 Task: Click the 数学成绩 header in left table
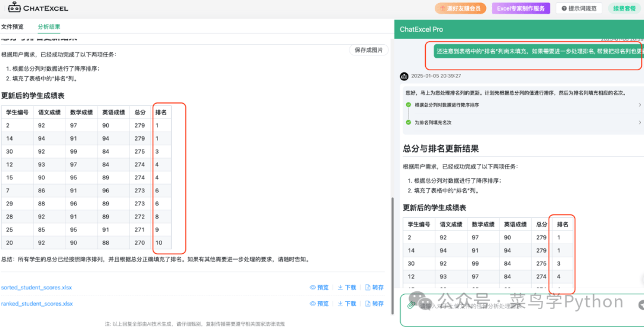click(81, 113)
